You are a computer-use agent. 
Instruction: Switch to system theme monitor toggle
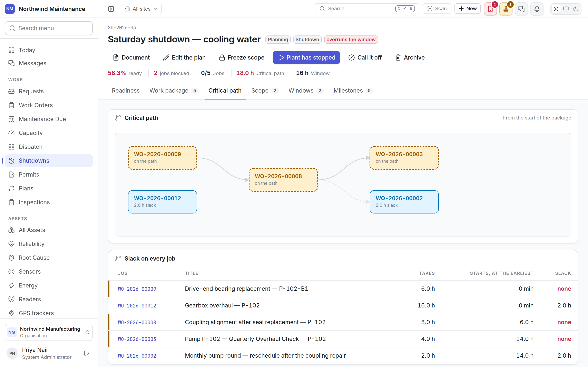click(x=566, y=9)
